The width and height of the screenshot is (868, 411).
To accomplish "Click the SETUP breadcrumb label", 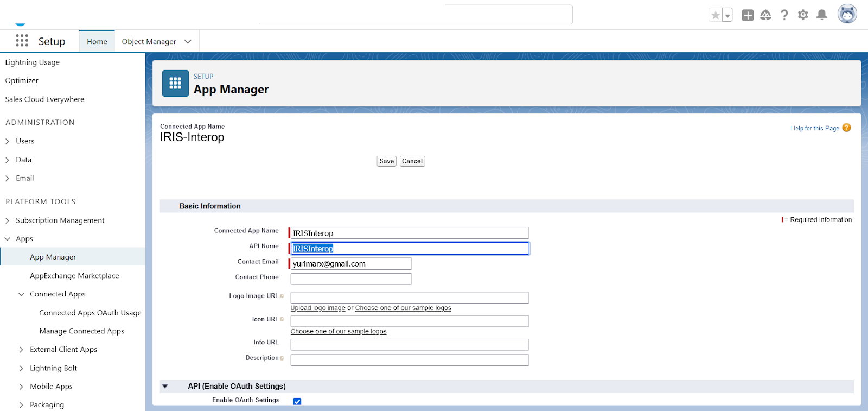I will (203, 77).
